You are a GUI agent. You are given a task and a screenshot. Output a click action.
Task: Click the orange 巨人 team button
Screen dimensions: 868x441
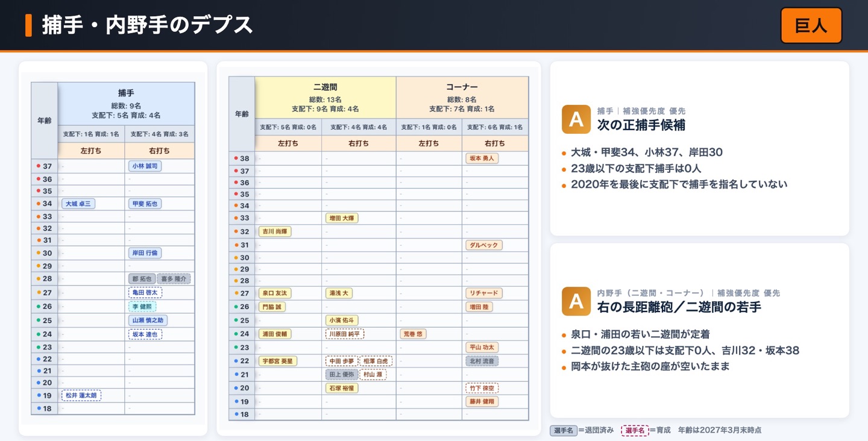coord(811,25)
